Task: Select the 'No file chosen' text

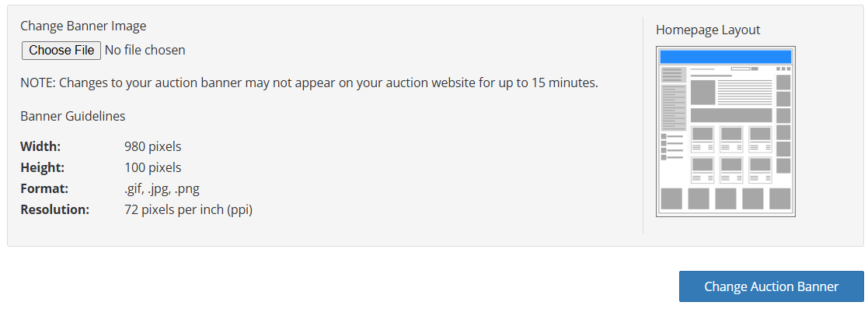Action: coord(145,50)
